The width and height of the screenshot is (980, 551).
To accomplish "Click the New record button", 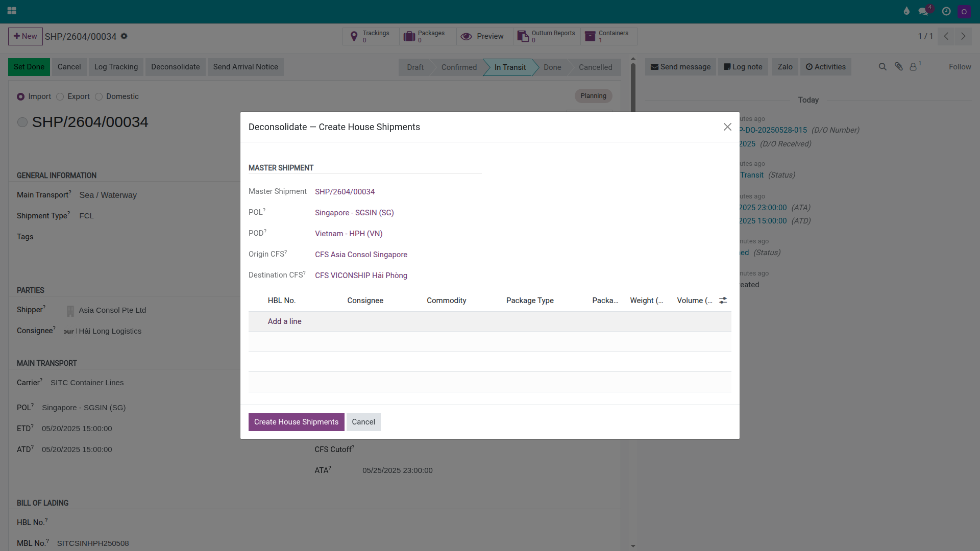I will coord(26,36).
